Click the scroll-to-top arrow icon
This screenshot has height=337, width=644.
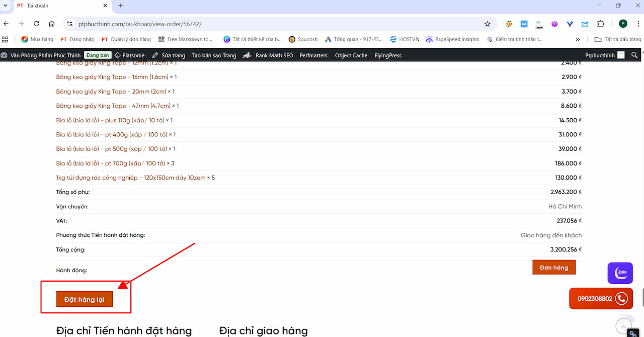[623, 326]
